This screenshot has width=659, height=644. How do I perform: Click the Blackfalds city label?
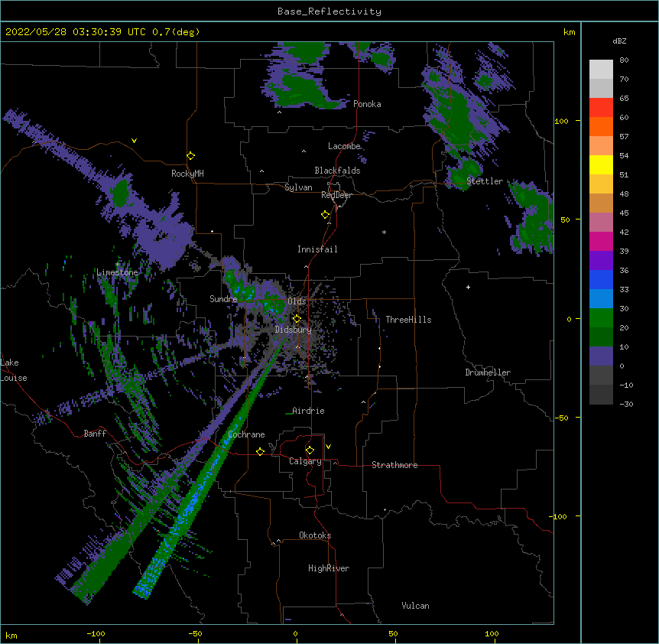(337, 171)
